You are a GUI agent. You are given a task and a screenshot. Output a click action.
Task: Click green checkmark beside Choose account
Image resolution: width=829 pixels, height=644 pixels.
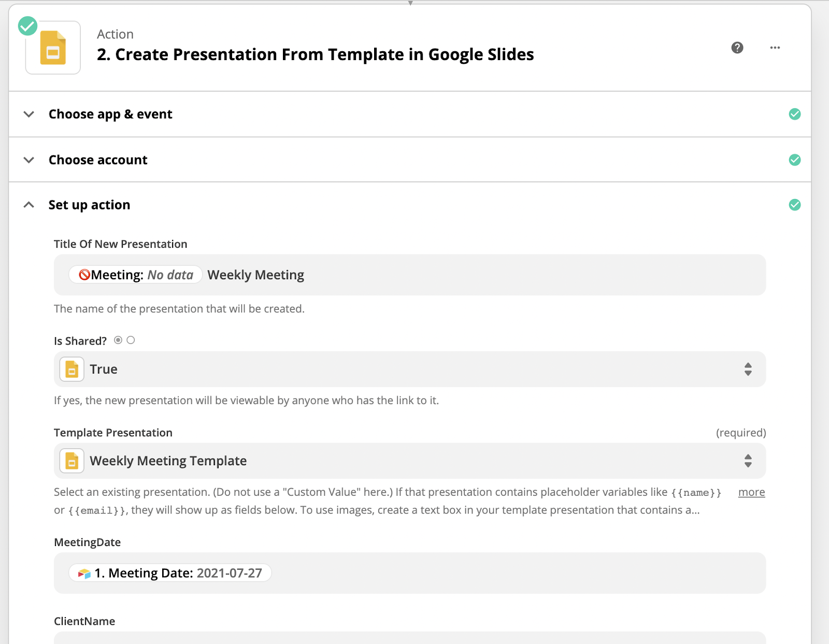[795, 160]
